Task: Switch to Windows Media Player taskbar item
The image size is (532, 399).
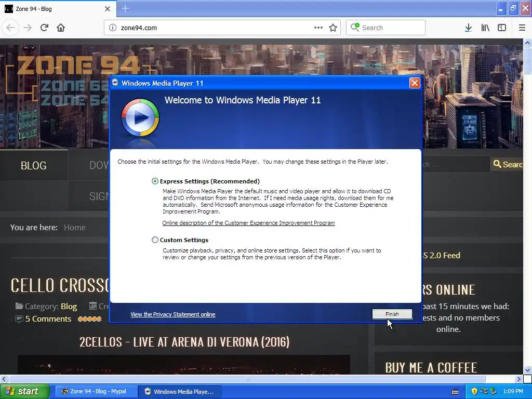Action: [180, 391]
